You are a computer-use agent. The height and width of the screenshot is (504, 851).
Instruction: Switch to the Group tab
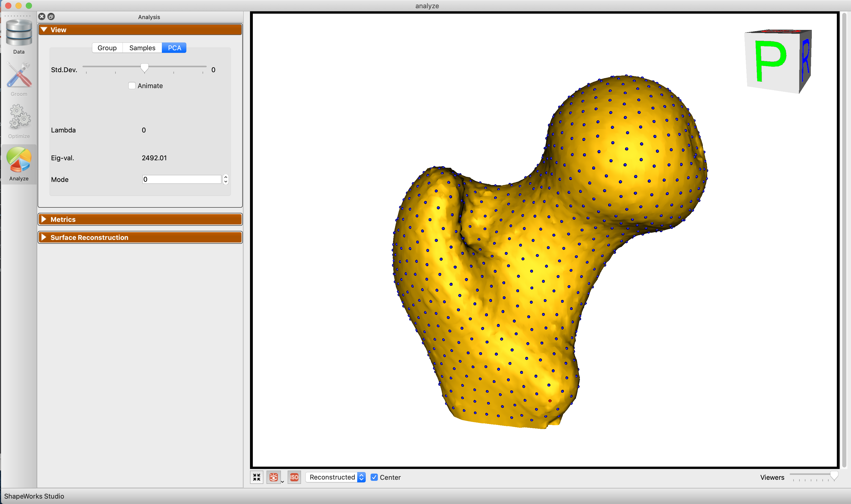point(107,48)
